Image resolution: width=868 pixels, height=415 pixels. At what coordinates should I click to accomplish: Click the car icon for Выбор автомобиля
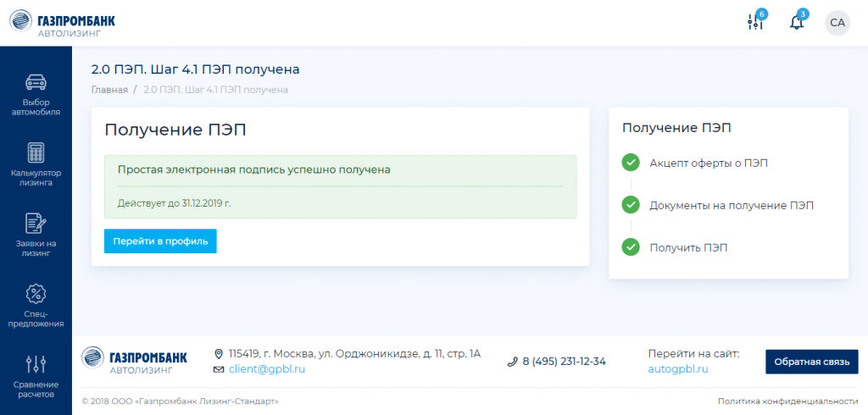tap(36, 82)
